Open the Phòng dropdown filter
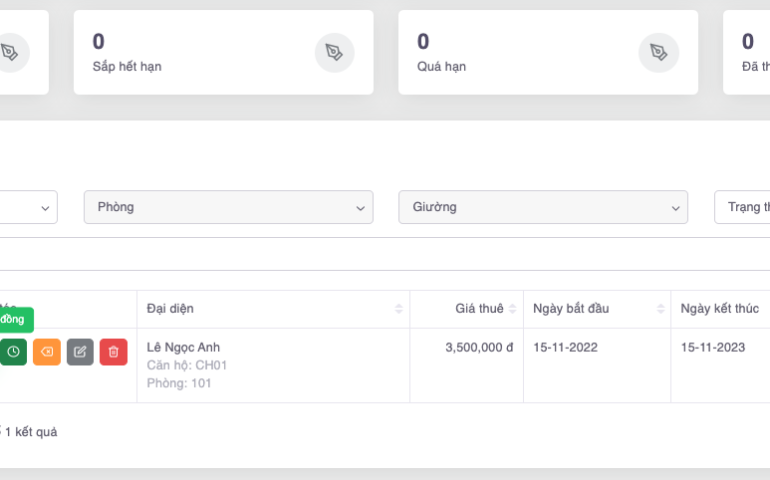This screenshot has width=770, height=480. tap(228, 207)
